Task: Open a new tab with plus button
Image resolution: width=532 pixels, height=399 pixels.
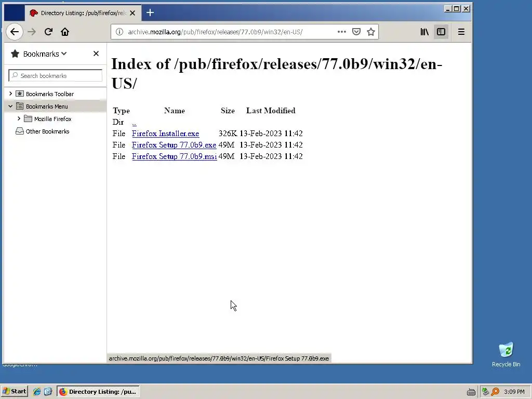Action: pyautogui.click(x=150, y=13)
